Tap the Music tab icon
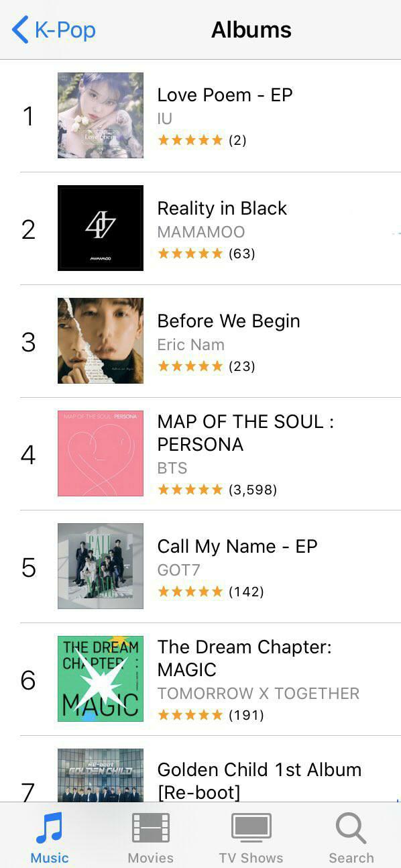 tap(49, 828)
